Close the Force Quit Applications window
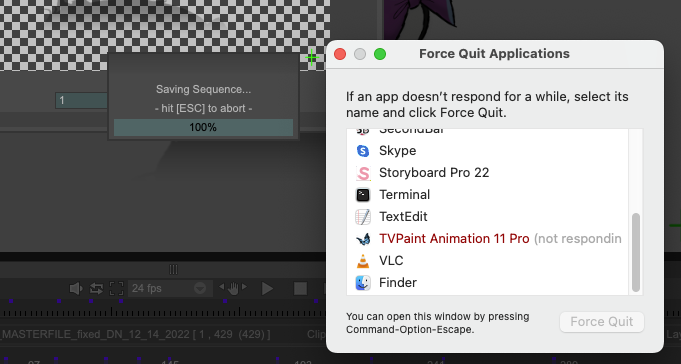 [x=340, y=54]
